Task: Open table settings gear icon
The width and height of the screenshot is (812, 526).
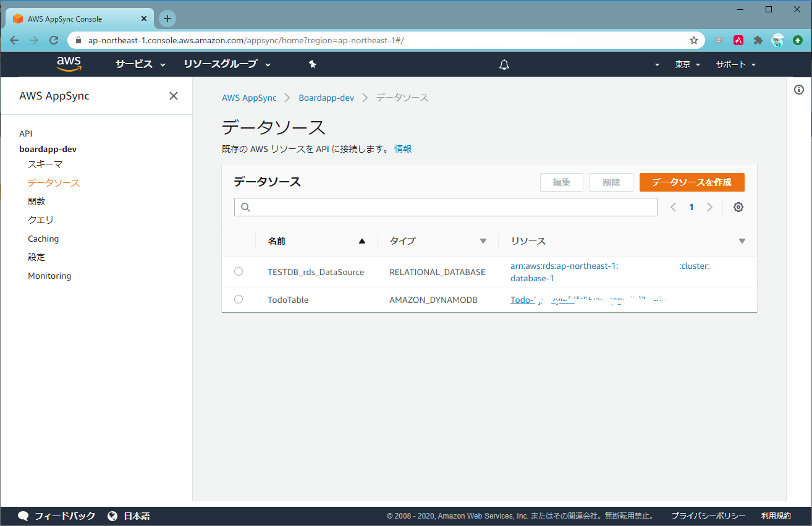Action: pyautogui.click(x=738, y=207)
